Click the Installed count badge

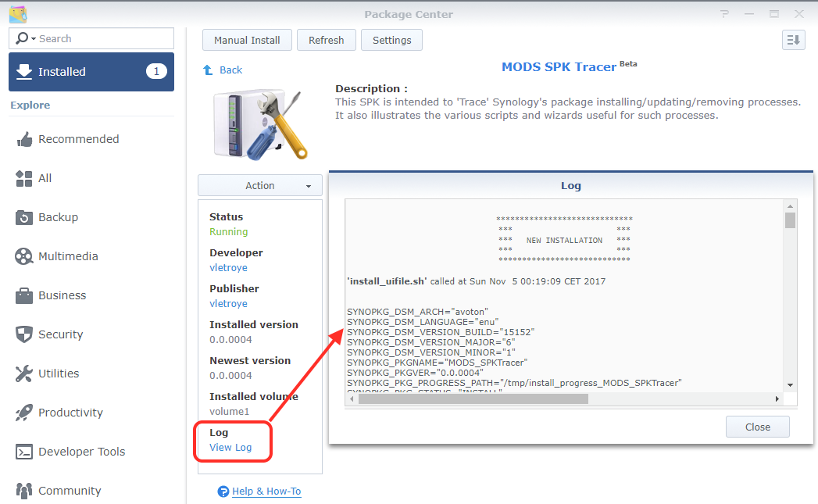tap(156, 71)
